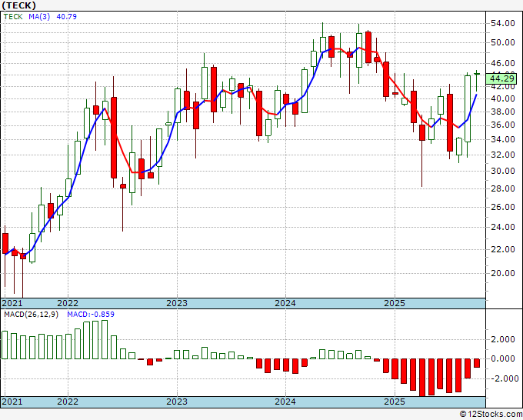Click the 32.00 price axis label
523x420 pixels.
(501, 154)
